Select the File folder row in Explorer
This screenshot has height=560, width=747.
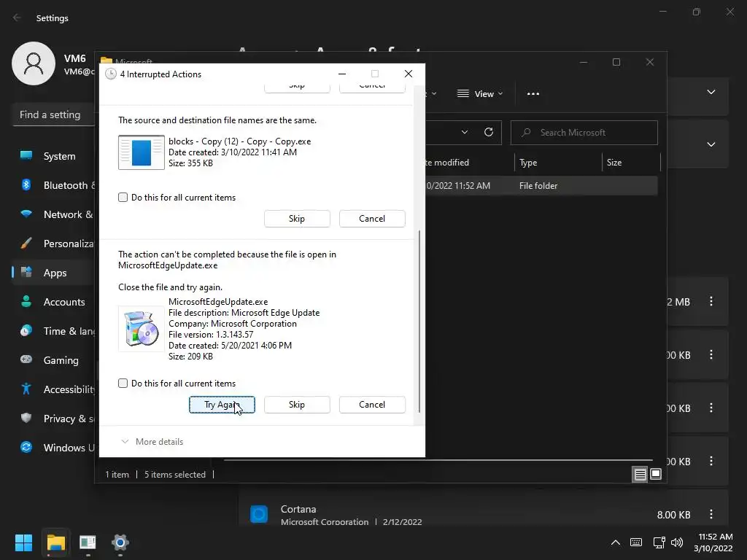541,186
